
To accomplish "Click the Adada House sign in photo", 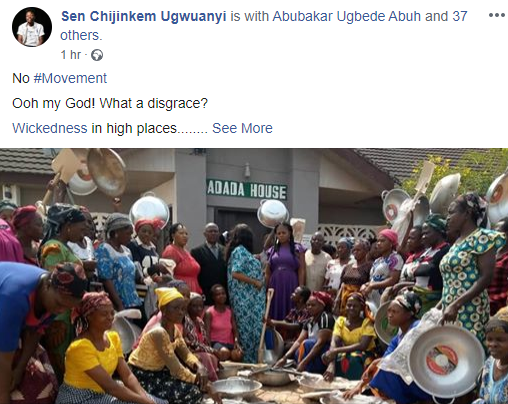I will coord(247,190).
